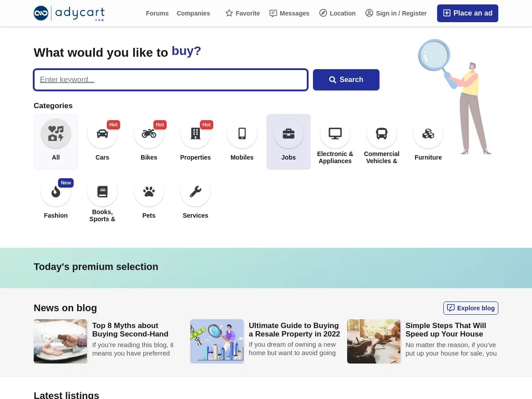
Task: Select the Bikes category icon
Action: coord(149,133)
